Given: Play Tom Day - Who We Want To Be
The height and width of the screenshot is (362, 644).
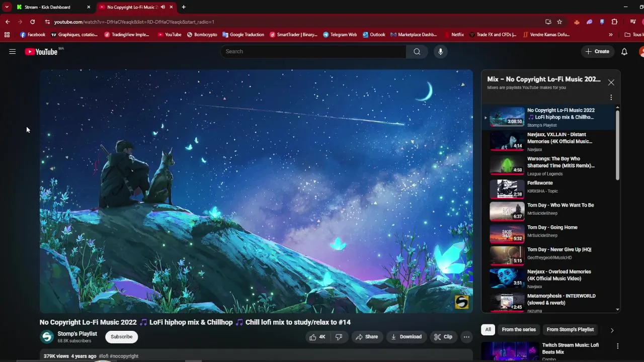Looking at the screenshot, I should 549,211.
